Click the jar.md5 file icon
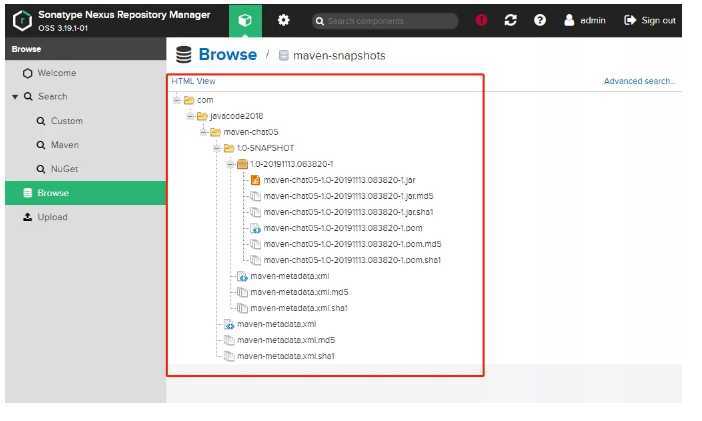This screenshot has width=702, height=421. pos(256,196)
